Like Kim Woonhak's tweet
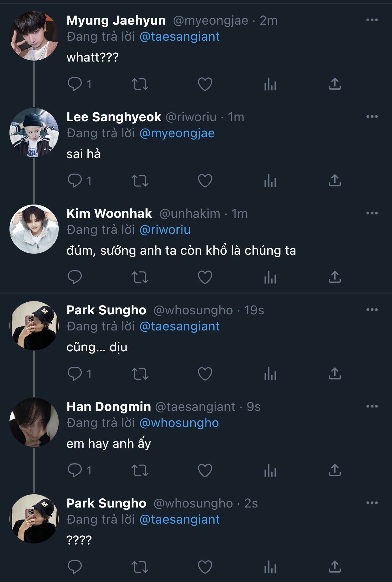Image resolution: width=392 pixels, height=582 pixels. tap(205, 277)
